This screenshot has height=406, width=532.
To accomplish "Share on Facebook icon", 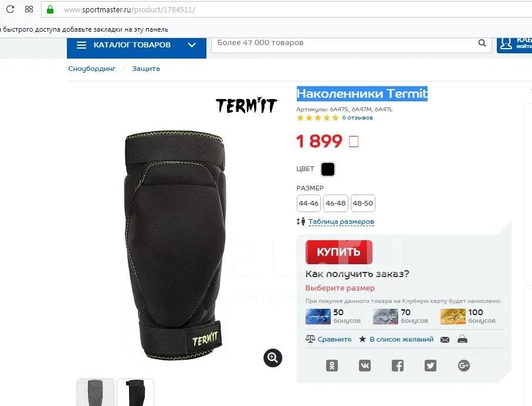I will coord(398,366).
